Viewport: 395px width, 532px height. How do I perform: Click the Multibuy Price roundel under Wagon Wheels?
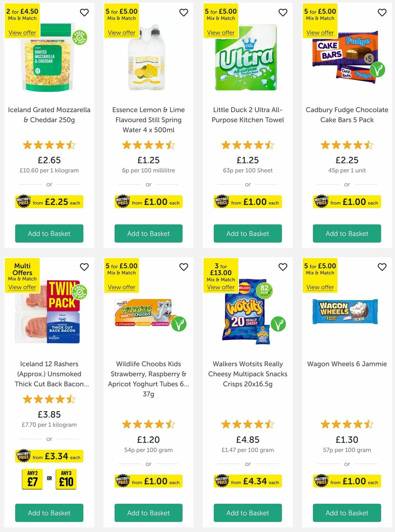point(322,481)
